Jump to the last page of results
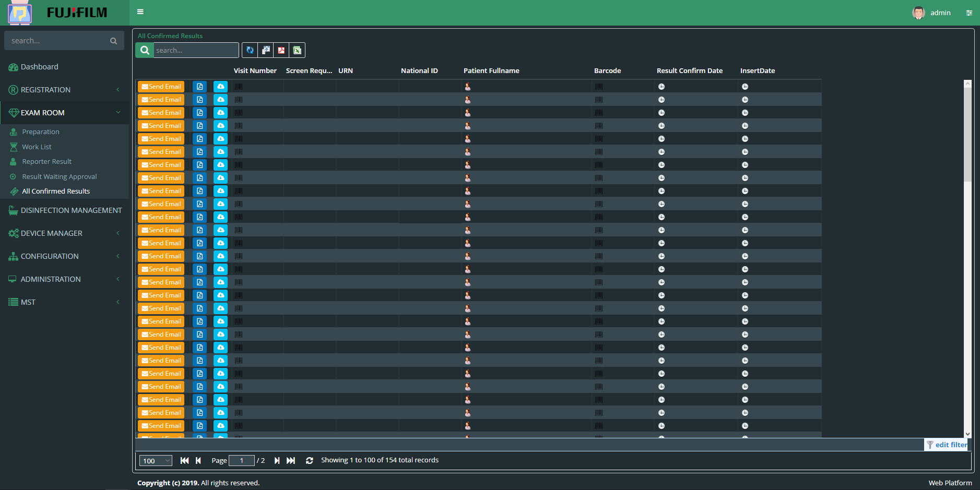Screen dimensions: 980x490 291,460
